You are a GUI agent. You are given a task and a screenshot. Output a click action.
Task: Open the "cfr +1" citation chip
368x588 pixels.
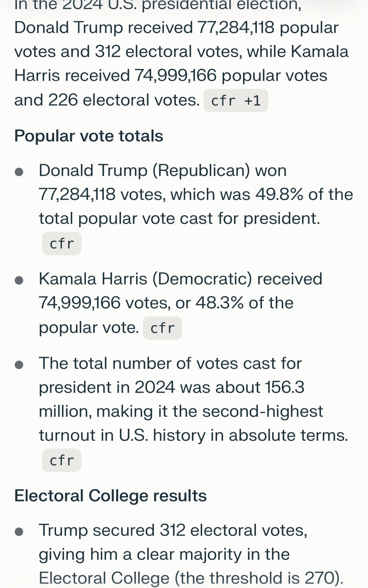click(236, 101)
